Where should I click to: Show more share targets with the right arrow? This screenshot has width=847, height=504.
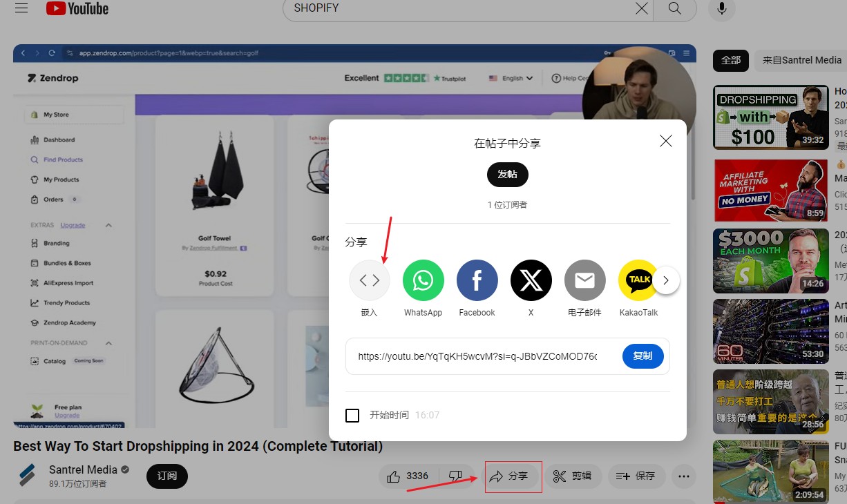pos(666,280)
